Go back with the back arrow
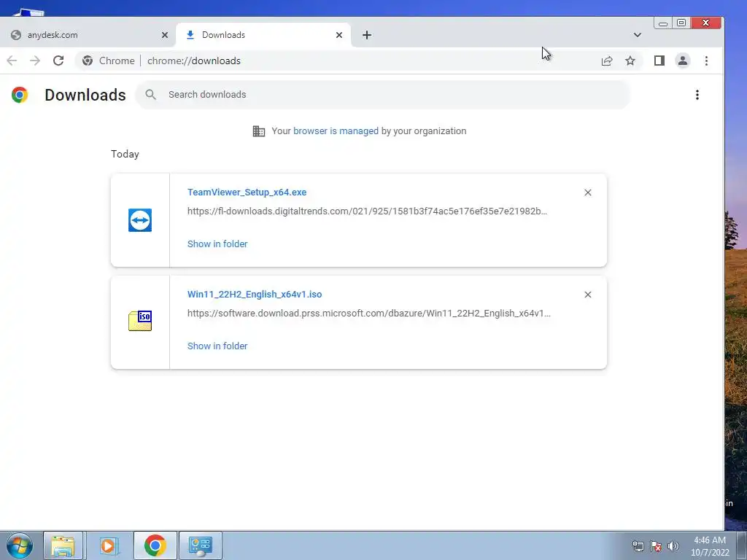The width and height of the screenshot is (747, 560). [x=12, y=61]
